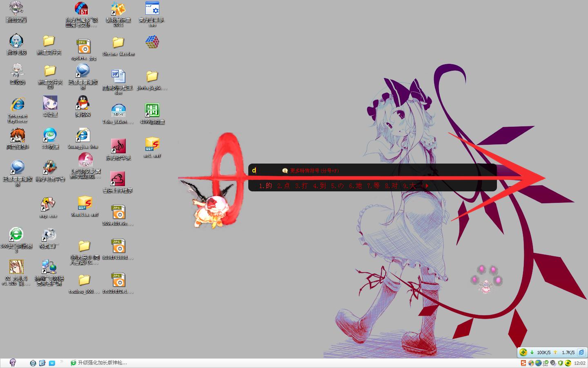Expand the quick launch overflow chevron
The width and height of the screenshot is (588, 368).
(x=62, y=361)
